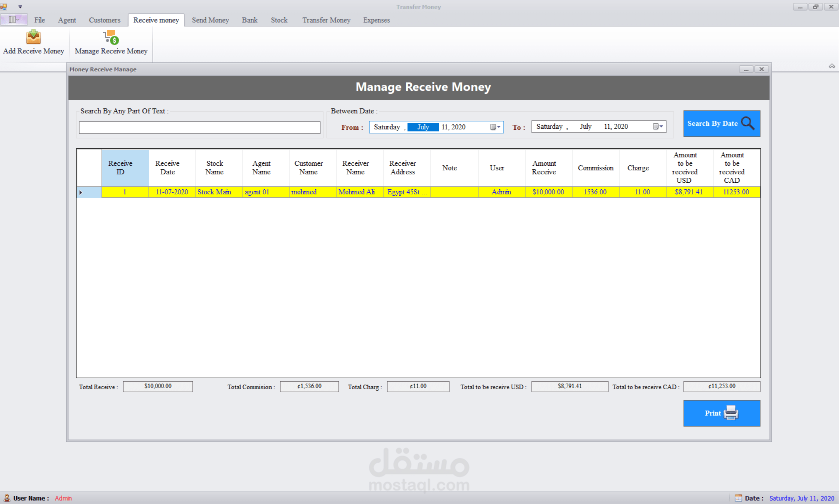The image size is (839, 504).
Task: Click the Receive ID cell showing 1
Action: tap(125, 192)
